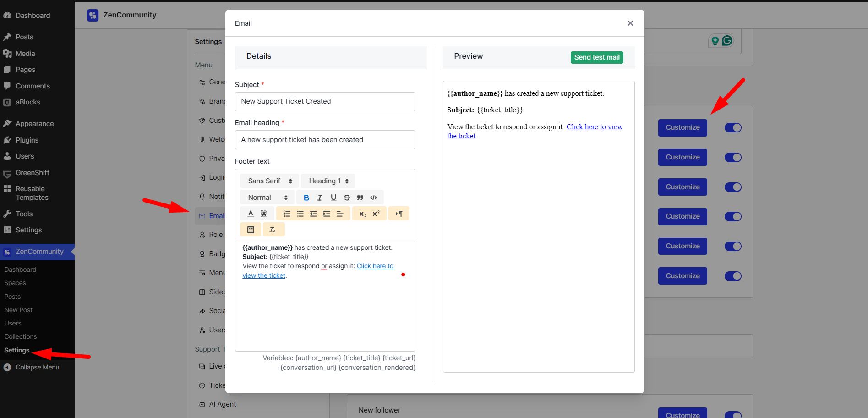868x418 pixels.
Task: Underline the selected footer text
Action: coord(333,198)
